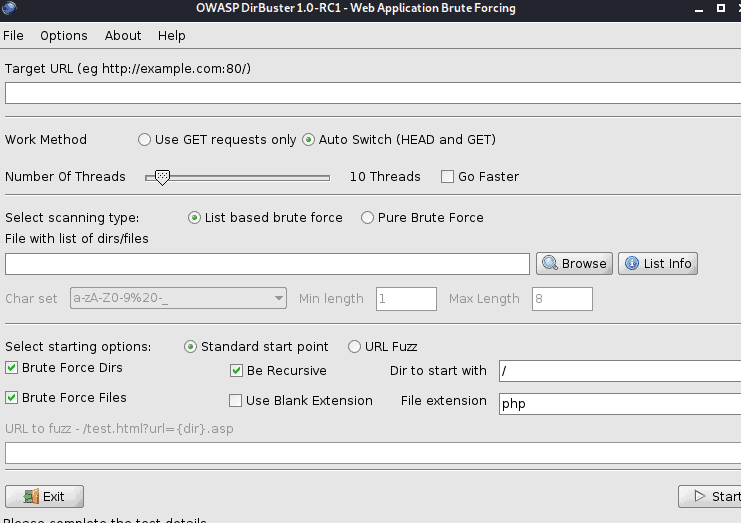The image size is (741, 523).
Task: Open the About menu
Action: click(123, 36)
